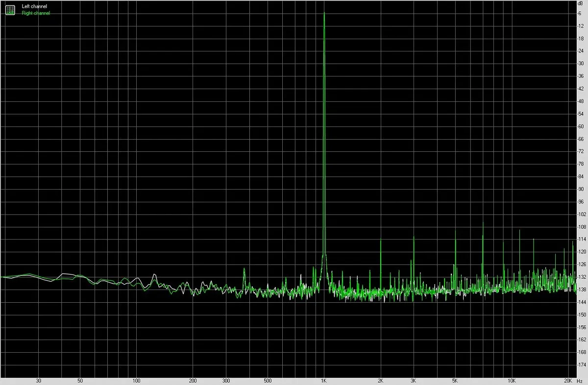Click the "5K" frequency axis label

[455, 381]
